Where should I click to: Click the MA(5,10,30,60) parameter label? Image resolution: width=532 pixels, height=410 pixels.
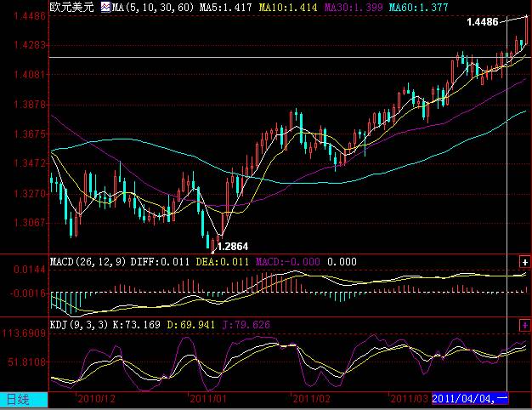click(x=153, y=7)
